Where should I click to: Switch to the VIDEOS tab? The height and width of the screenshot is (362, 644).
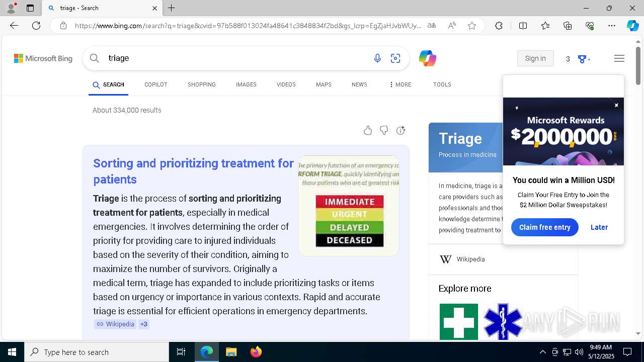click(x=286, y=84)
